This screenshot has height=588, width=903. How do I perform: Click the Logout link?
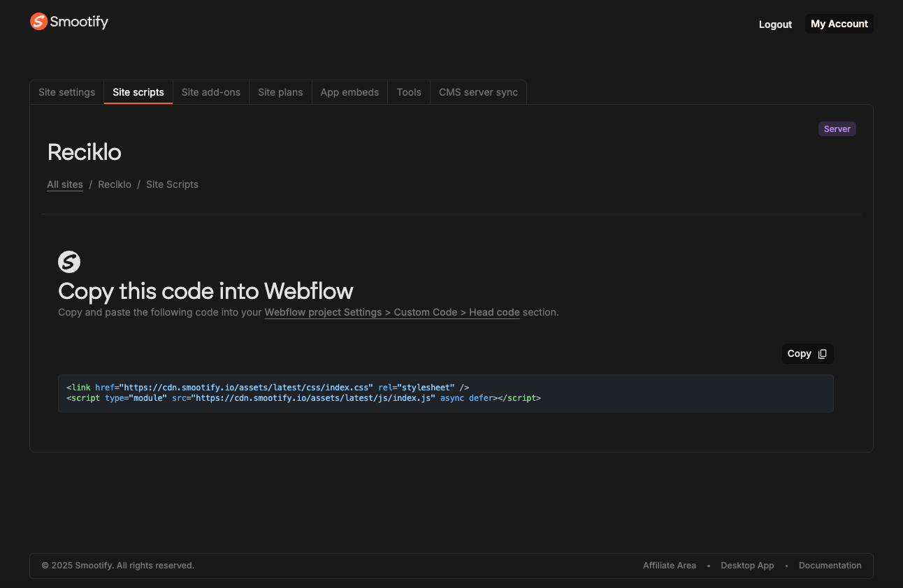coord(775,24)
